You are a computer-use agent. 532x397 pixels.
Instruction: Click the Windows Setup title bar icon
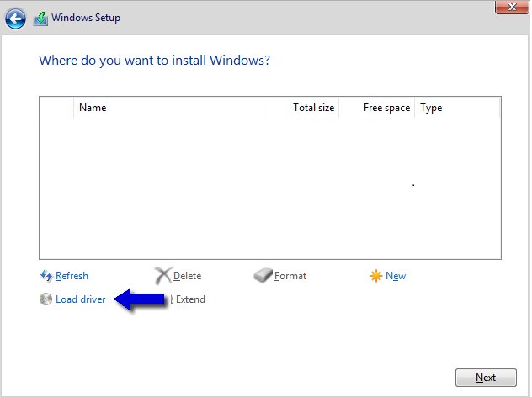[40, 17]
